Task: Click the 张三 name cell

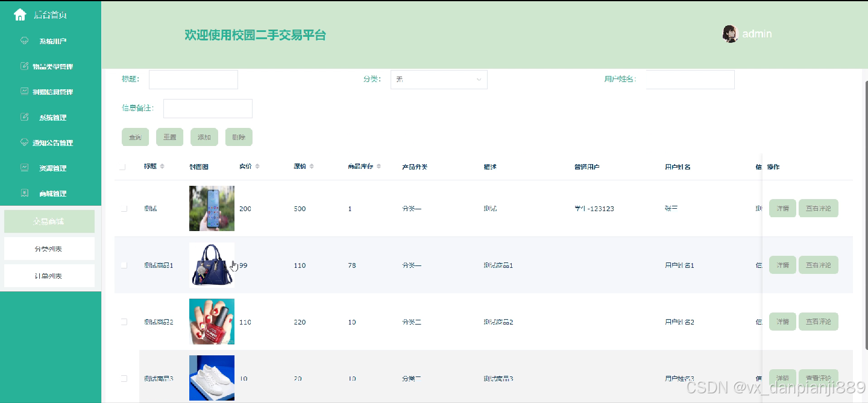Action: tap(671, 209)
